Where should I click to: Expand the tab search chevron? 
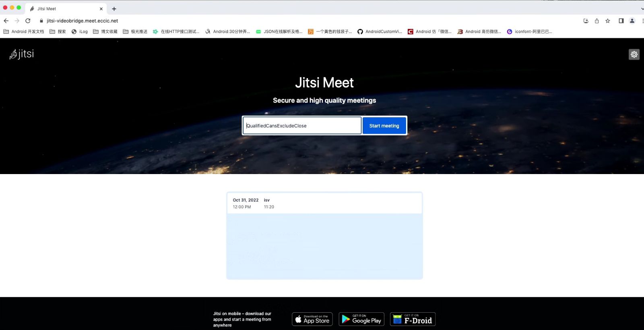pos(642,8)
